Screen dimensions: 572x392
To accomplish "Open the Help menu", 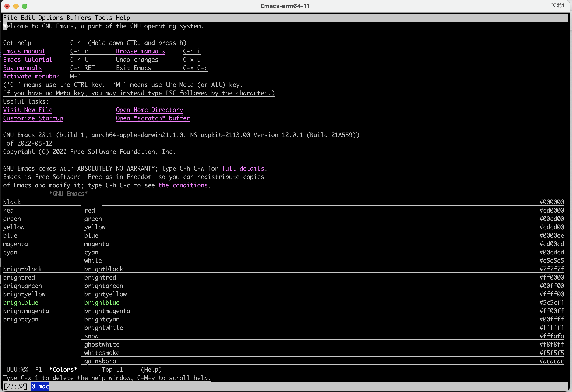I will tap(123, 18).
